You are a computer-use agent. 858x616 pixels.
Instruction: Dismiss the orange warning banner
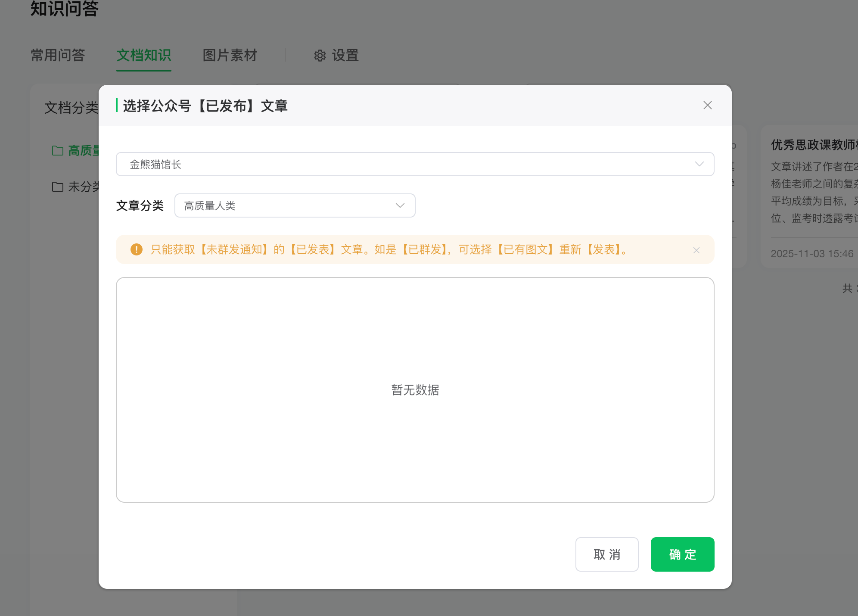(696, 250)
